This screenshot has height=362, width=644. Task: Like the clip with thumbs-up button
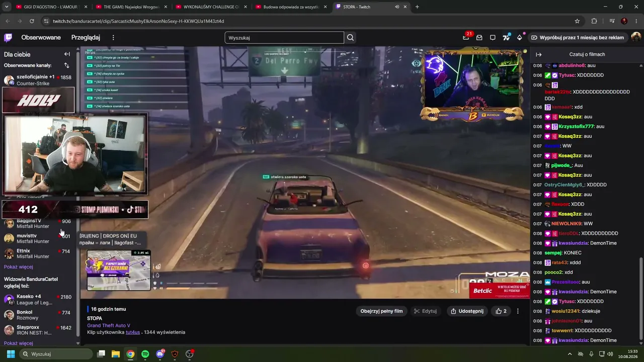tap(501, 311)
